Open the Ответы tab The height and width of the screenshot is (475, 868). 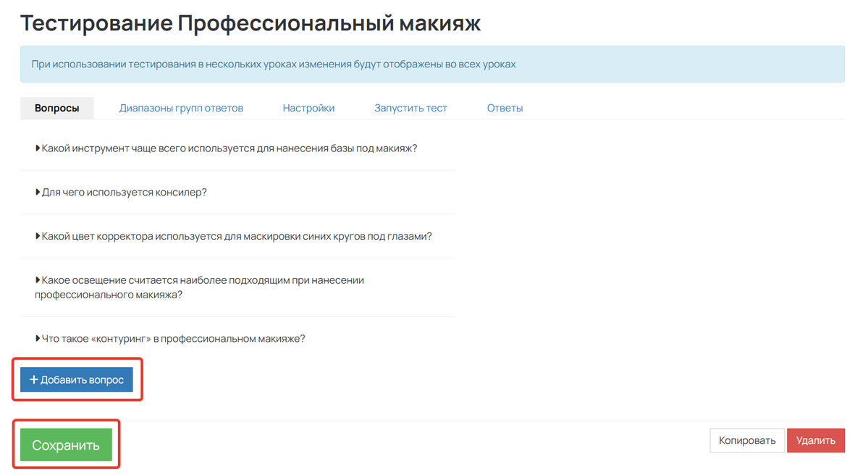pos(505,108)
